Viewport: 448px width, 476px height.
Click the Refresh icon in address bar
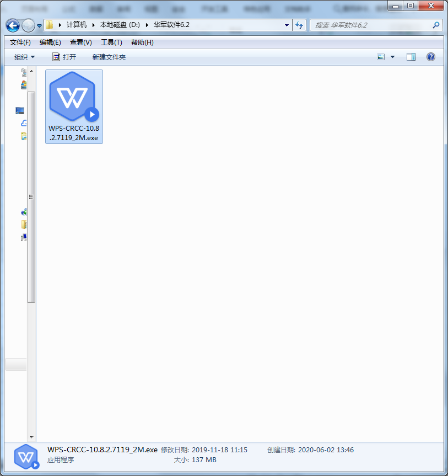pyautogui.click(x=298, y=25)
